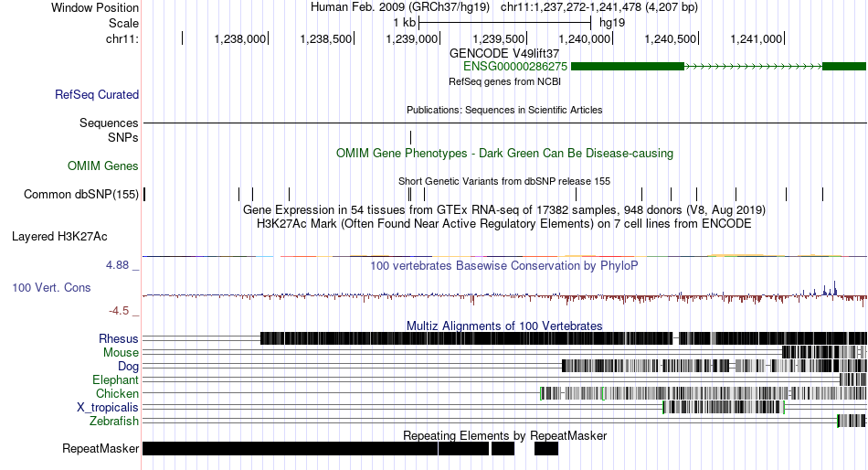The image size is (868, 470).
Task: Click Publications: Sequences in Scientific Articles title
Action: pyautogui.click(x=504, y=110)
